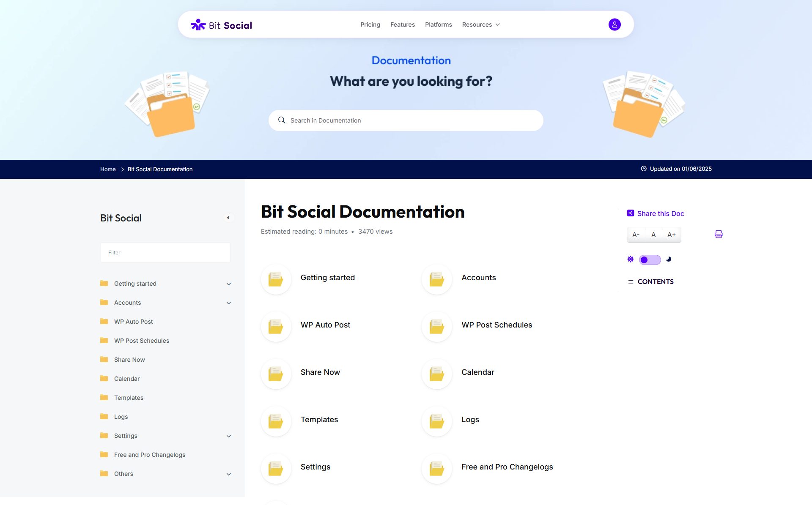Expand Getting started in sidebar
The width and height of the screenshot is (812, 505).
coord(228,284)
